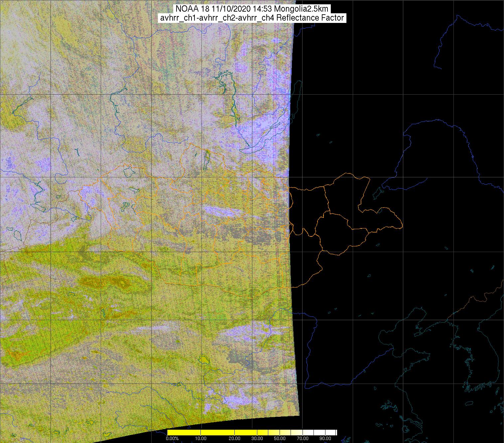Click the title text "NOAA 18 11/10/2020 14:53 Mongolia2.5km"

(x=252, y=9)
